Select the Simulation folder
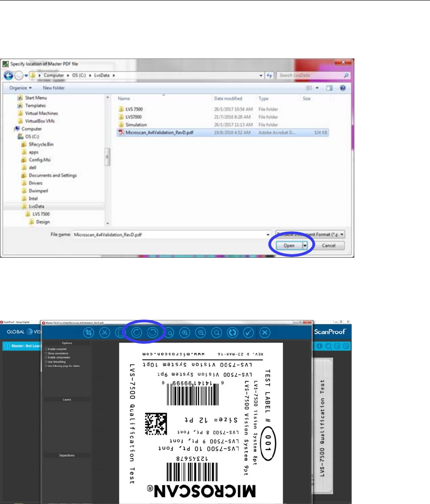430x504 pixels. click(136, 125)
